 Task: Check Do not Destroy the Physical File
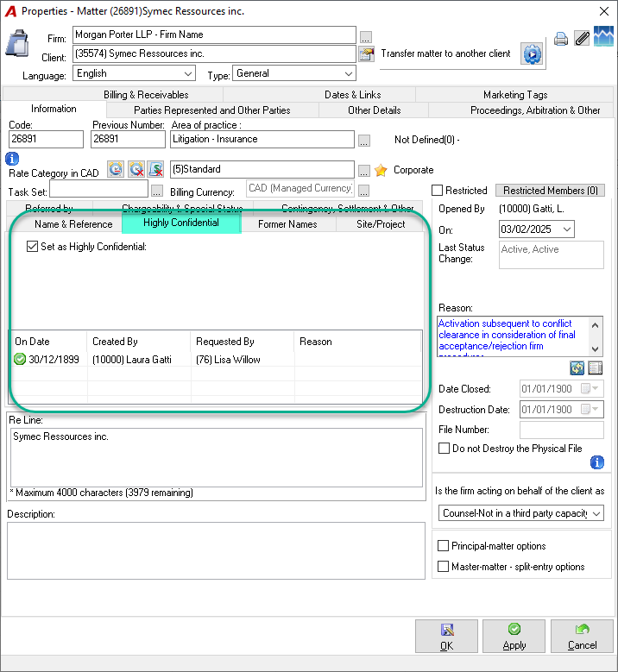pyautogui.click(x=445, y=449)
